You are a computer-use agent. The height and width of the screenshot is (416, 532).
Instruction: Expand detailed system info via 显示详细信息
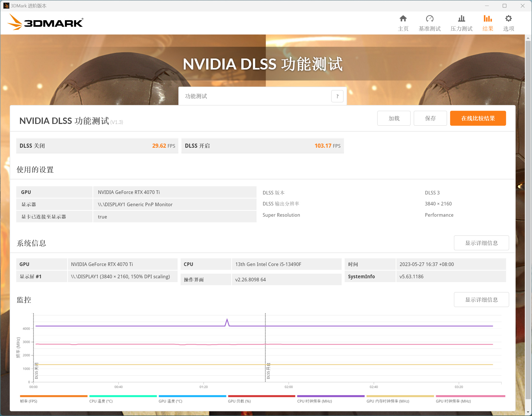pyautogui.click(x=481, y=243)
